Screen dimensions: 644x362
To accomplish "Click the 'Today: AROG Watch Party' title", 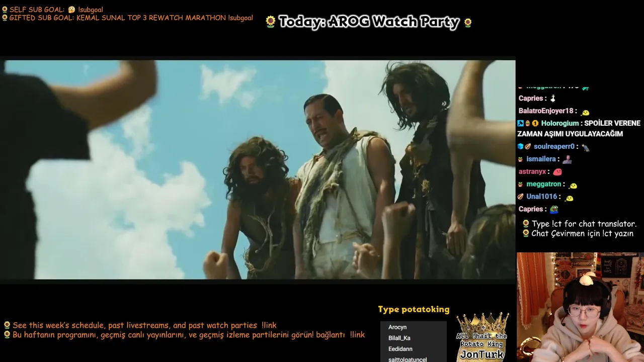I will [x=369, y=22].
